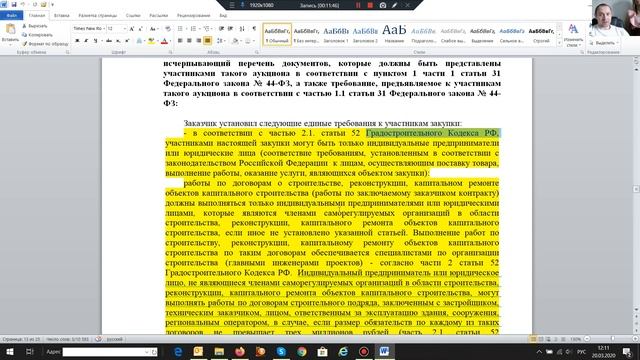Viewport: 640px width, 360px height.
Task: Toggle superscript formatting
Action: [x=127, y=41]
